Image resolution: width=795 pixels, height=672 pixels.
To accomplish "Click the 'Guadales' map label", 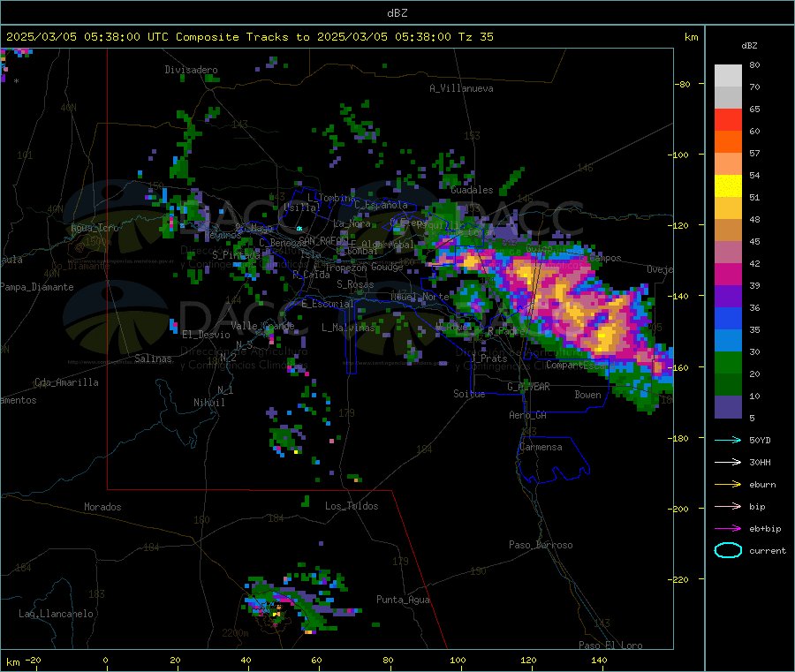I will tap(472, 190).
